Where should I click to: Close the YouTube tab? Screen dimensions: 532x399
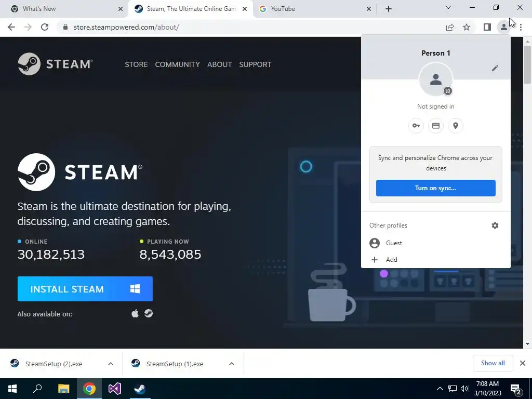369,9
